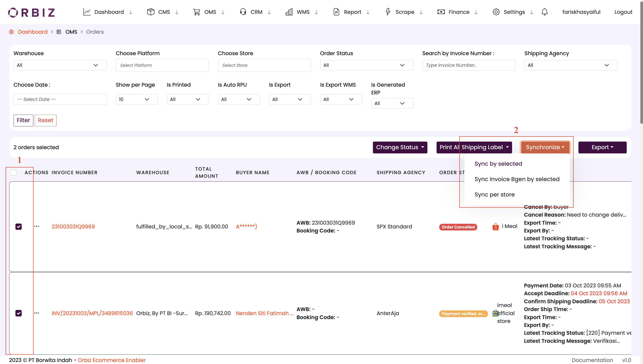The width and height of the screenshot is (643, 364).
Task: Open notifications bell icon
Action: click(x=544, y=12)
